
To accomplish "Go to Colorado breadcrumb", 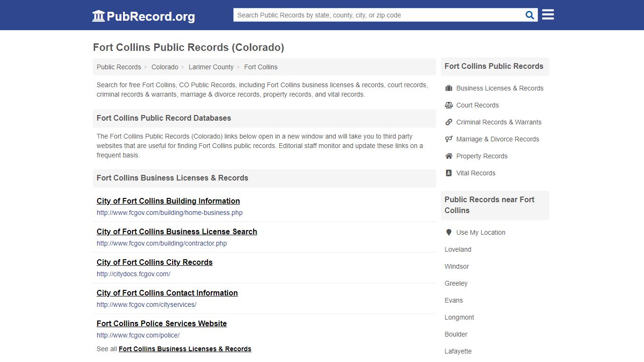I will point(165,67).
